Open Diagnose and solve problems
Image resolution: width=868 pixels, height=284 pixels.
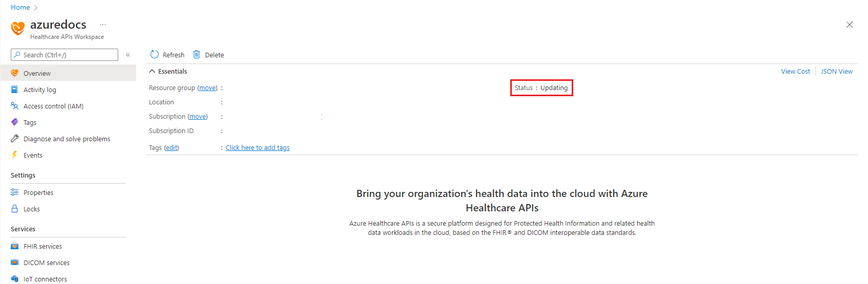pyautogui.click(x=68, y=139)
